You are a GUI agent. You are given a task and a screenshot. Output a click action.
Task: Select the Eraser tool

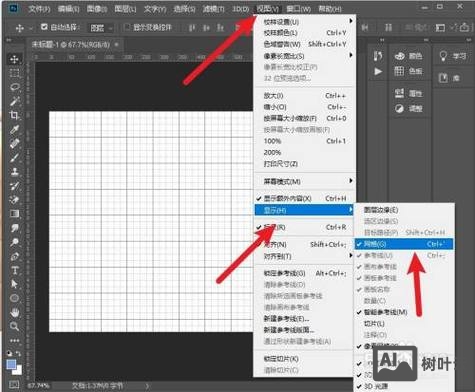tap(14, 200)
